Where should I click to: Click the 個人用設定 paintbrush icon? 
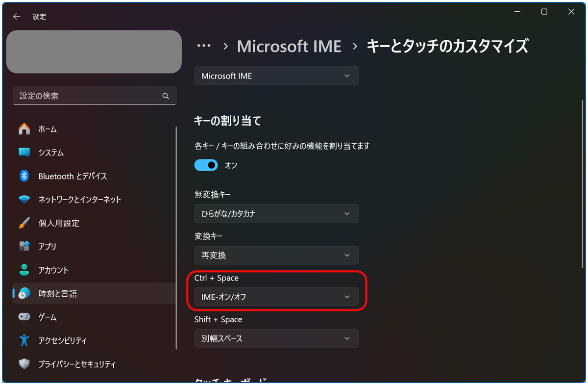24,223
